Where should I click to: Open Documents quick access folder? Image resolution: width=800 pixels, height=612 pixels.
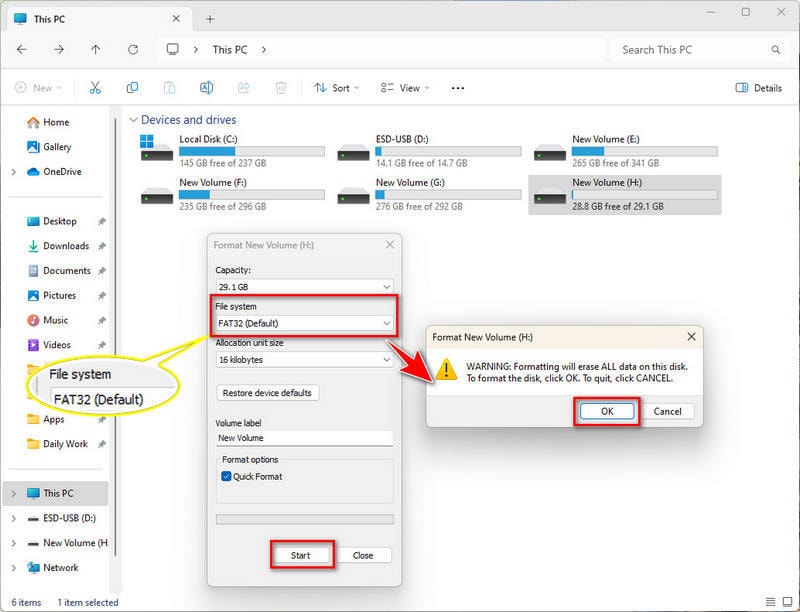pos(58,271)
